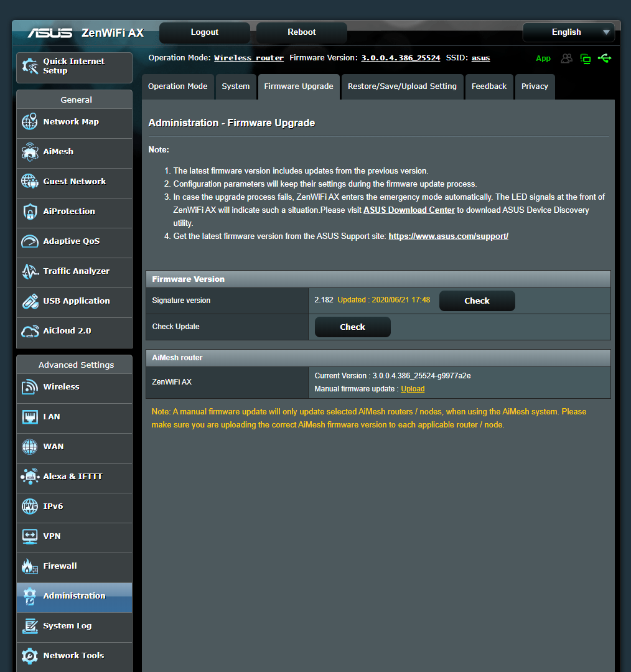This screenshot has height=672, width=631.
Task: Select the Firmware Upgrade tab
Action: point(299,86)
